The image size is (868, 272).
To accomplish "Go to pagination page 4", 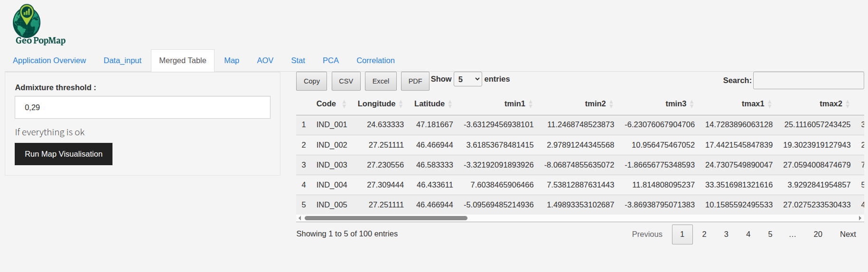I will (748, 234).
